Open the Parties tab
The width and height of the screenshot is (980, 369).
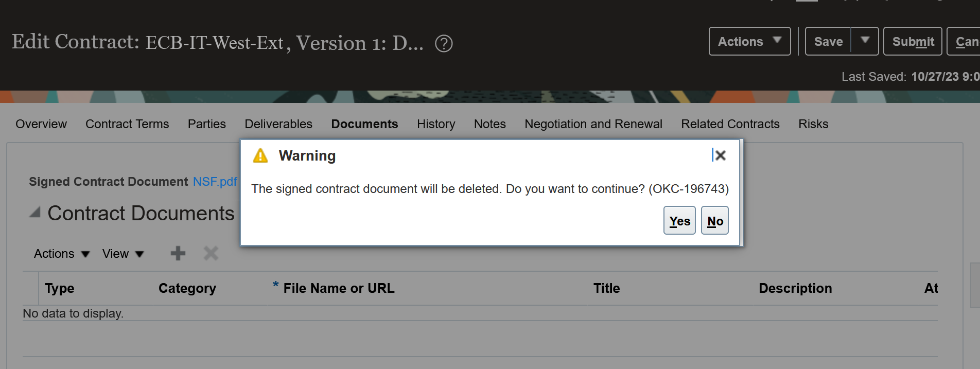pos(206,124)
